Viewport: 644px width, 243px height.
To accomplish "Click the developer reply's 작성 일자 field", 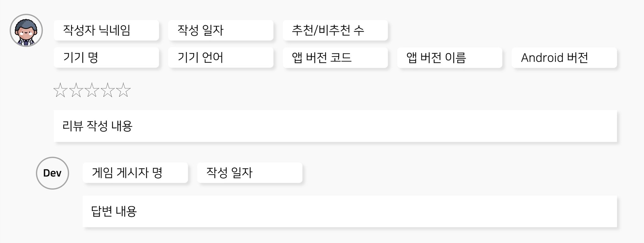I will (x=250, y=173).
